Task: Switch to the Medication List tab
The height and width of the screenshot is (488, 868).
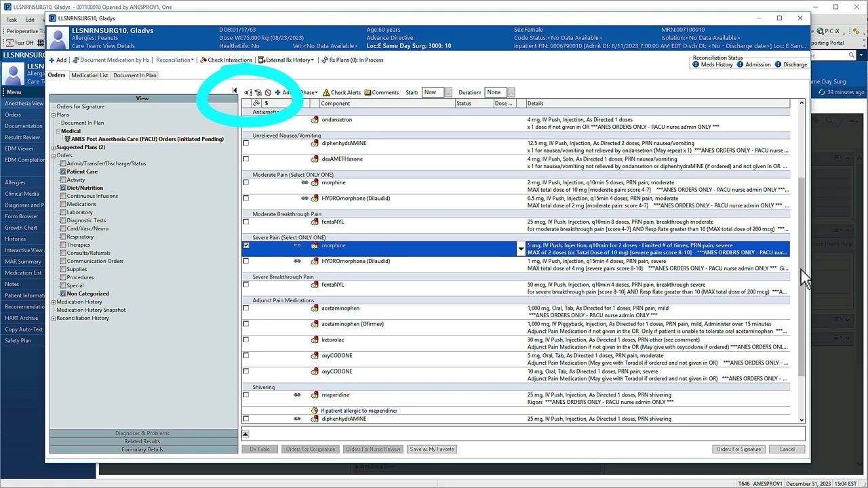Action: [90, 75]
